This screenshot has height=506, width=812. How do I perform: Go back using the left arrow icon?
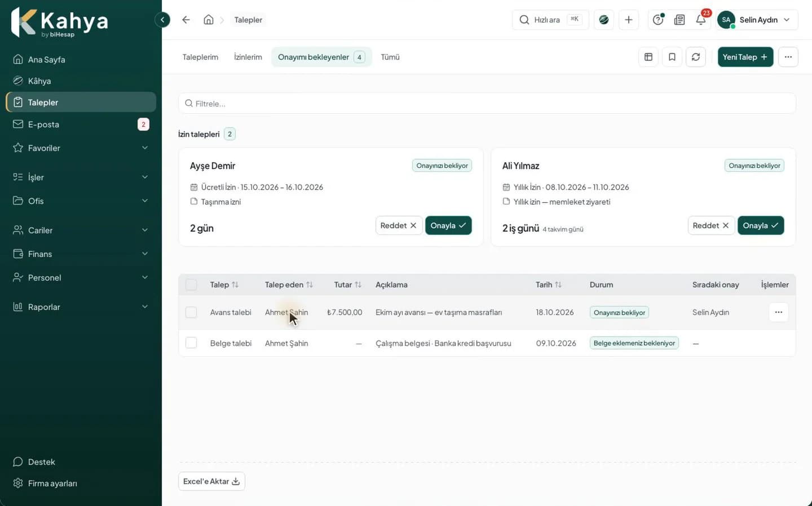(x=186, y=20)
